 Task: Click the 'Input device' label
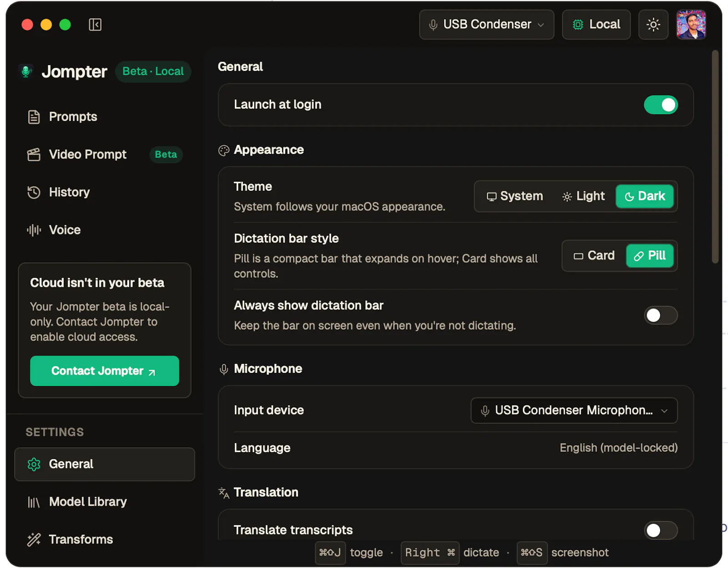click(268, 411)
